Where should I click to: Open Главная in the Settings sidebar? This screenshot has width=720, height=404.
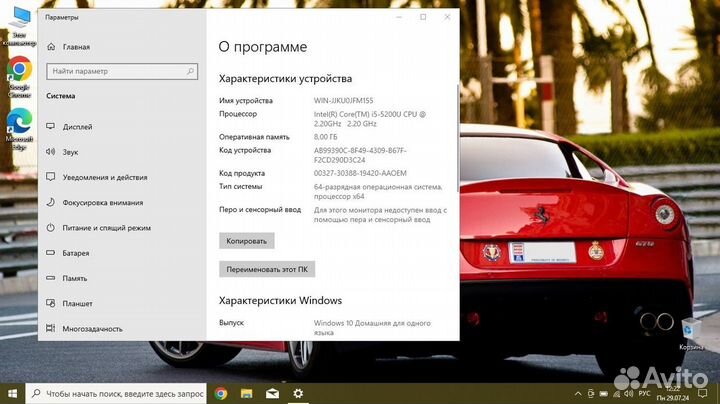click(68, 47)
